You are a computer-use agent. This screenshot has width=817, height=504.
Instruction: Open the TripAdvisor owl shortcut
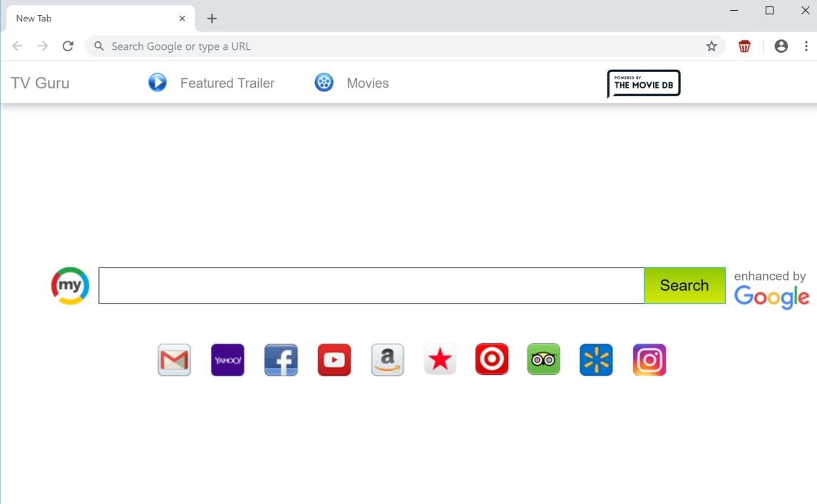543,359
